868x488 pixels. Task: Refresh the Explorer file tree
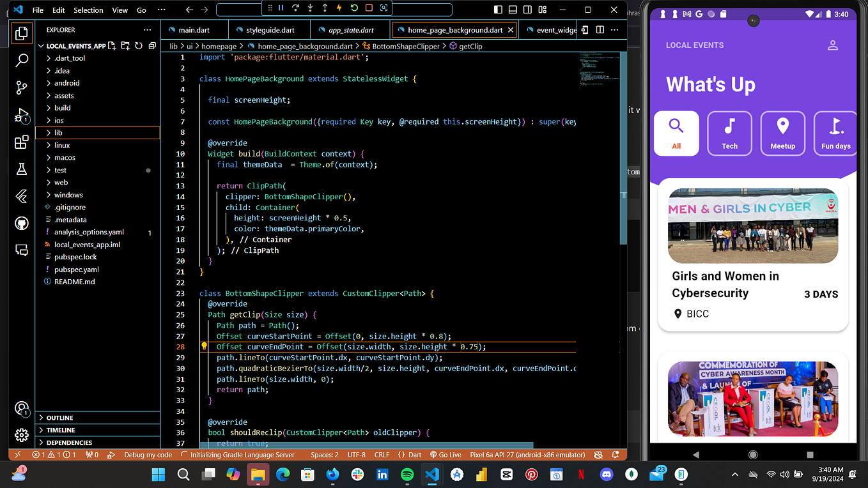point(139,45)
